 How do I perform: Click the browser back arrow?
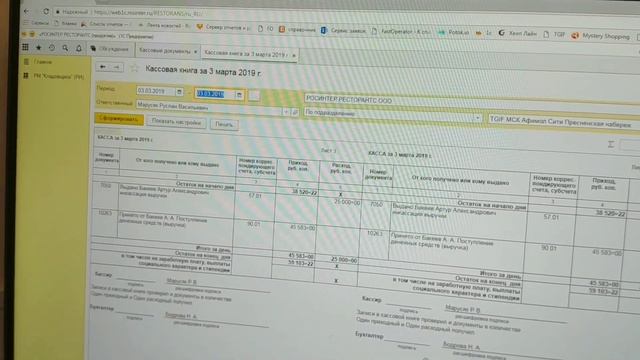(27, 11)
